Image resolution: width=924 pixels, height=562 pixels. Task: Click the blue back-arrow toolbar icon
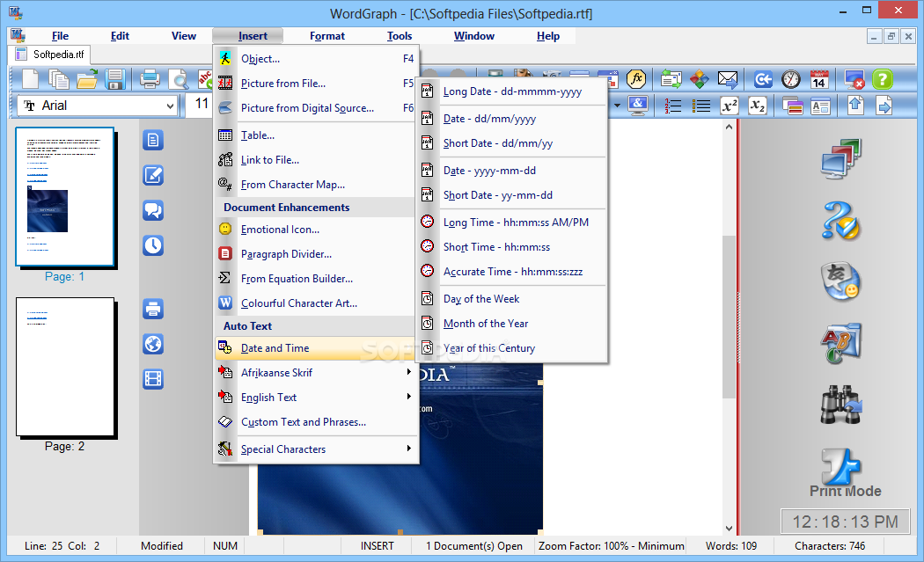[763, 79]
